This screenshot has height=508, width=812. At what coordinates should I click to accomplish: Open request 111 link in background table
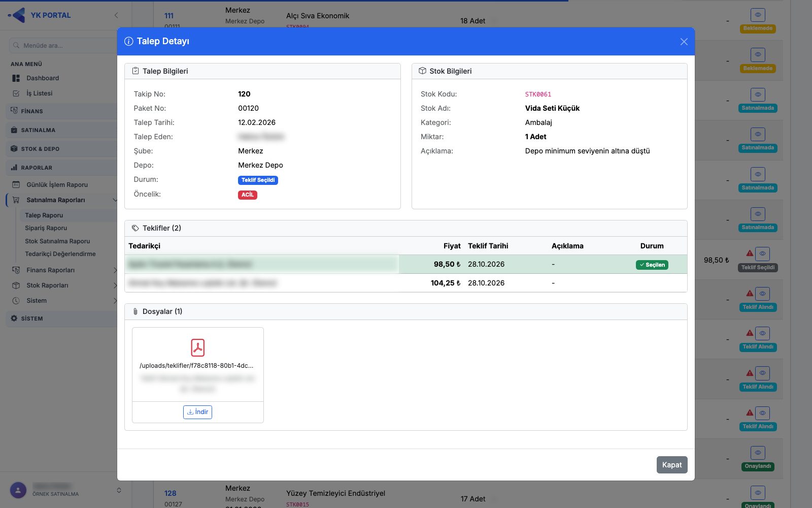tap(169, 16)
